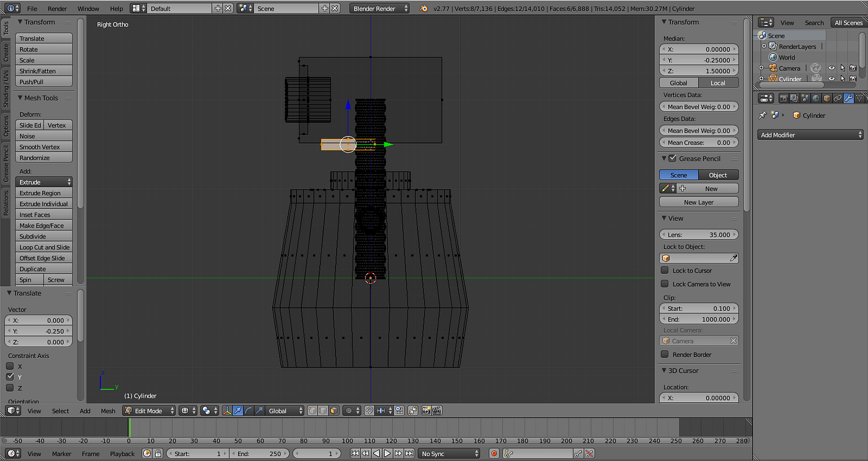Open the Render properties tab icon
The width and height of the screenshot is (868, 461).
pyautogui.click(x=784, y=98)
